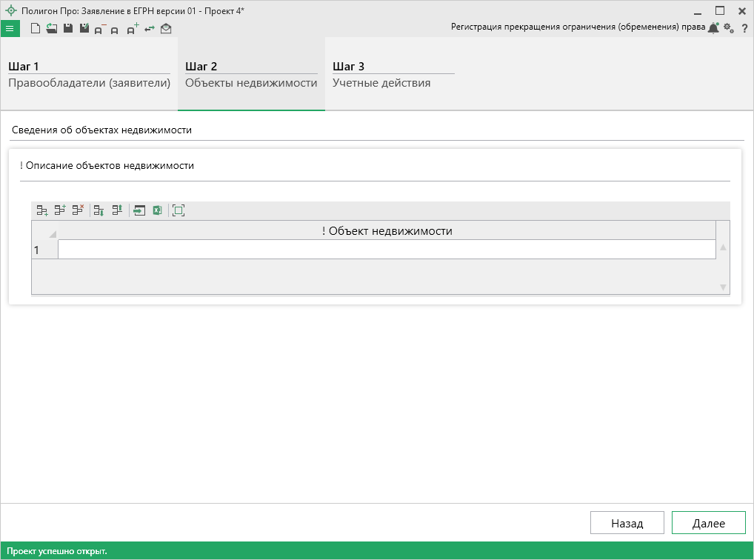Click the table scrollbar down arrow
The image size is (754, 560).
723,287
